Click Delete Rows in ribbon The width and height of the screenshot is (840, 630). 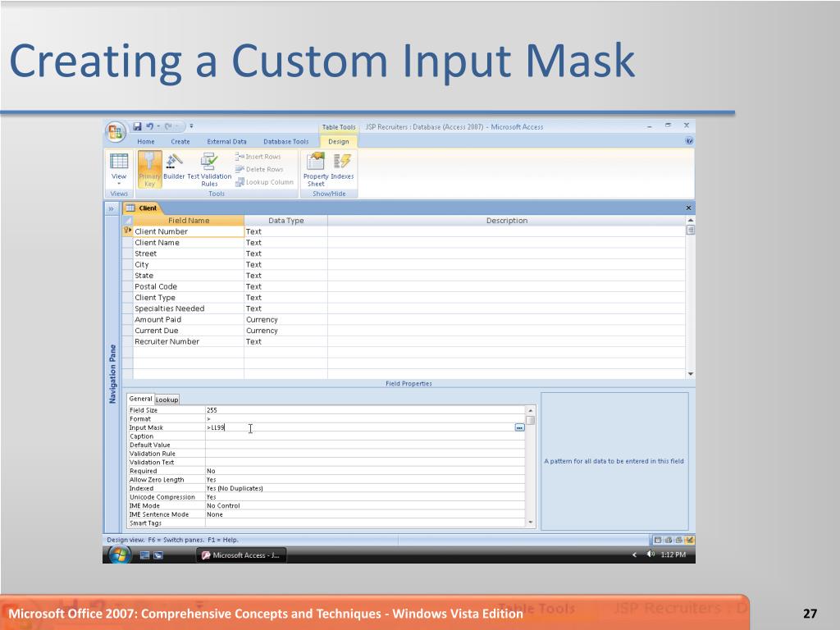(x=258, y=169)
